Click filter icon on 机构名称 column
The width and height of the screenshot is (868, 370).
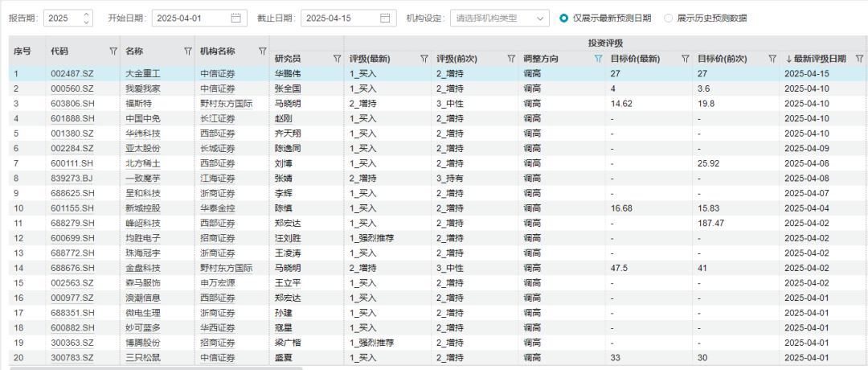click(x=262, y=51)
